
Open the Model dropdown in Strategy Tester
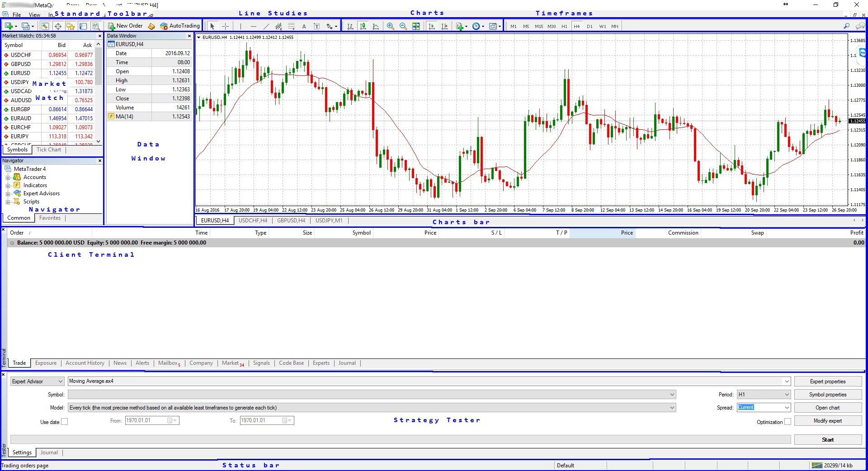(372, 408)
